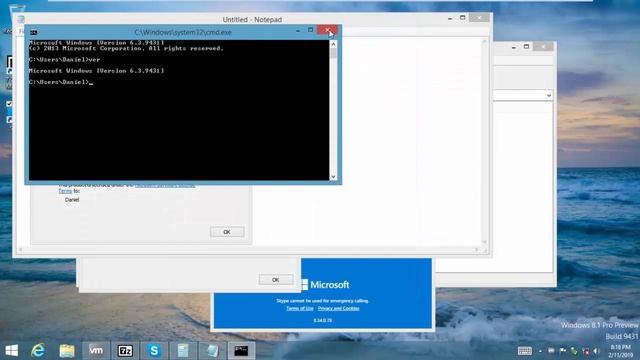The width and height of the screenshot is (640, 360).
Task: Click the cmd scrollbar up arrow
Action: coord(333,44)
